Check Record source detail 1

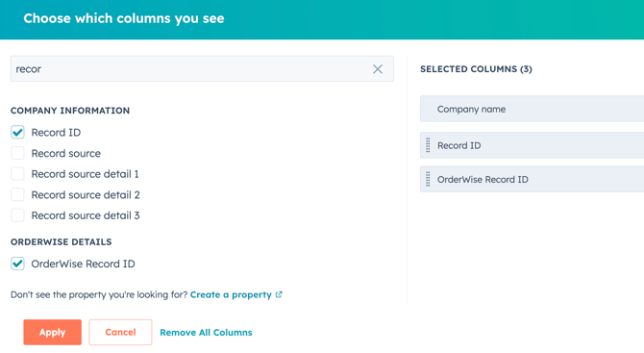17,174
